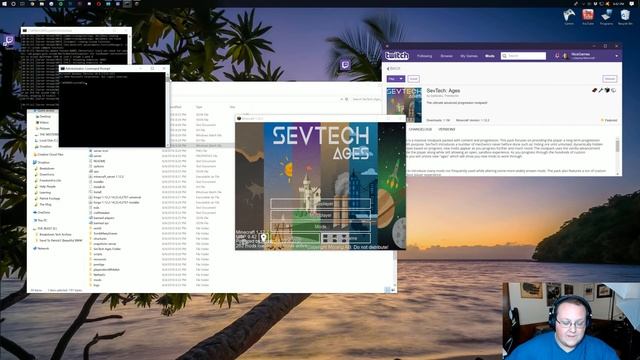Click the Twitch user avatar
The image size is (640, 360).
coord(566,56)
